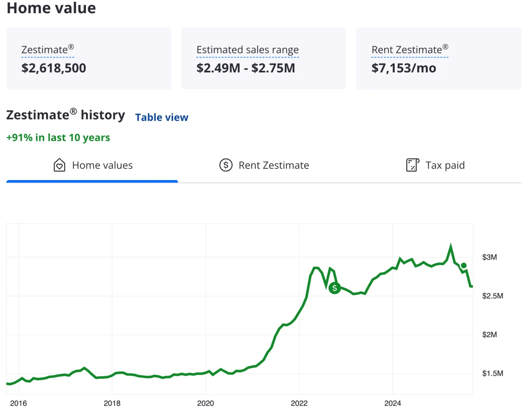Screen dimensions: 530x420
Task: Click the green dot marker near chart peak
Action: (x=464, y=266)
